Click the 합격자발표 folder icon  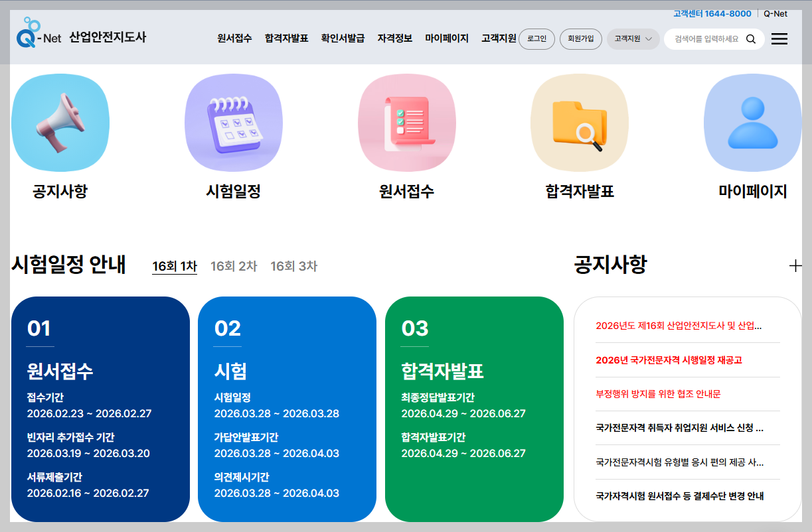[x=579, y=122]
